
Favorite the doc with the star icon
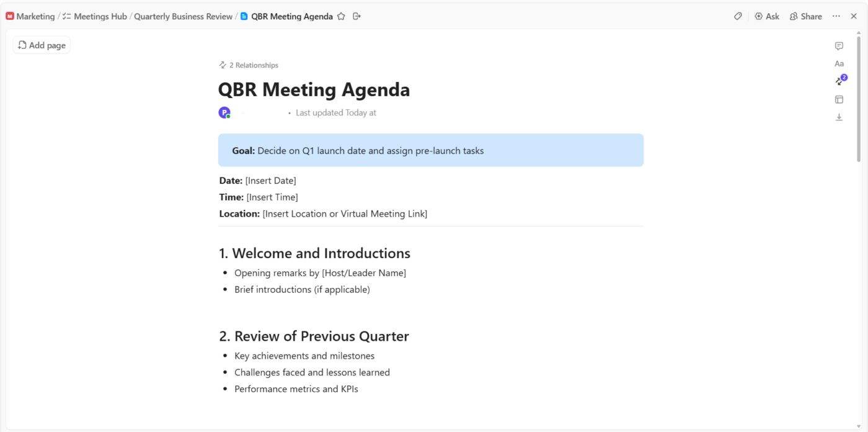[x=341, y=16]
